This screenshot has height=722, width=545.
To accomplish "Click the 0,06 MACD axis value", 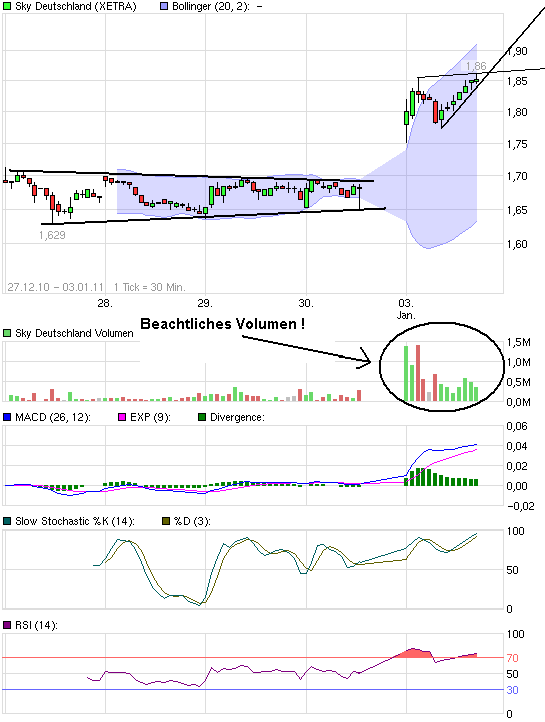I will [x=517, y=426].
